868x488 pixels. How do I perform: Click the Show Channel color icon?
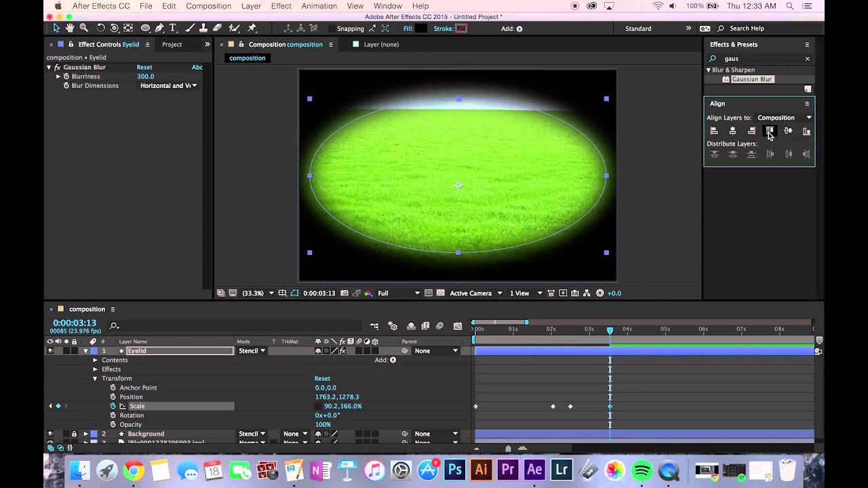[x=368, y=293]
